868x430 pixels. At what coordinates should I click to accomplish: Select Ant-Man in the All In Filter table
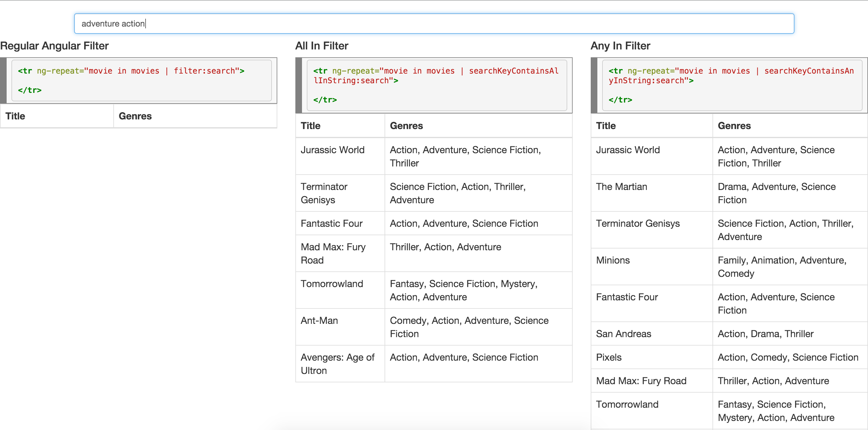pos(319,321)
